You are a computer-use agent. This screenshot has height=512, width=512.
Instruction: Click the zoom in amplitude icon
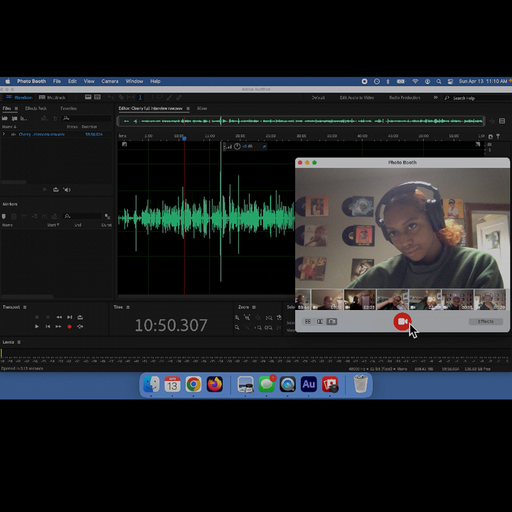pyautogui.click(x=237, y=318)
